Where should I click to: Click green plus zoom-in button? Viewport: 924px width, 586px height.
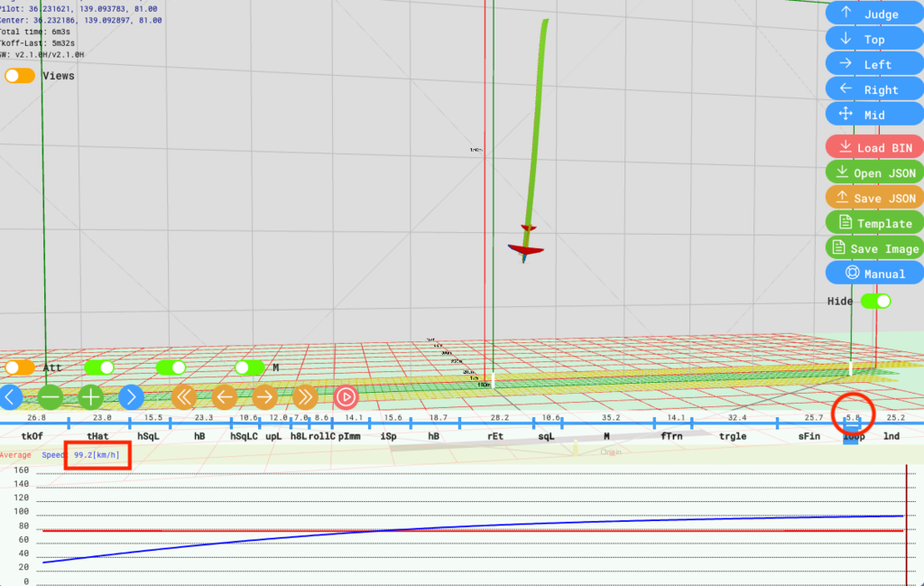(90, 396)
